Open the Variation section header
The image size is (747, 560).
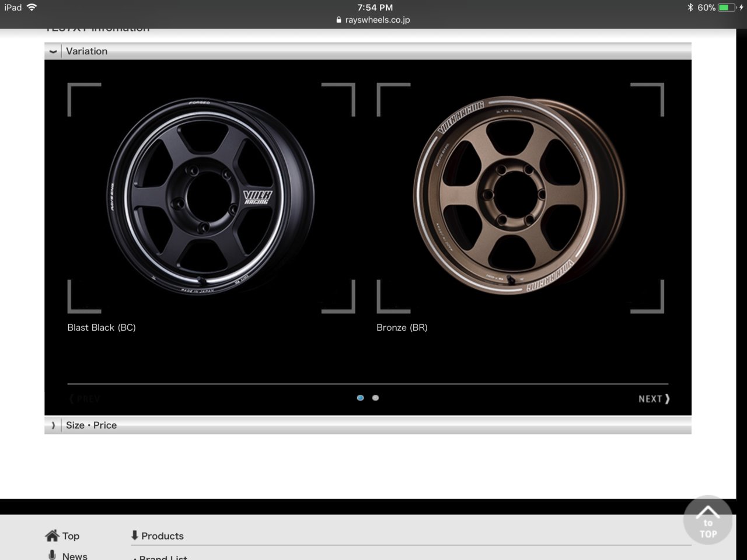tap(368, 51)
